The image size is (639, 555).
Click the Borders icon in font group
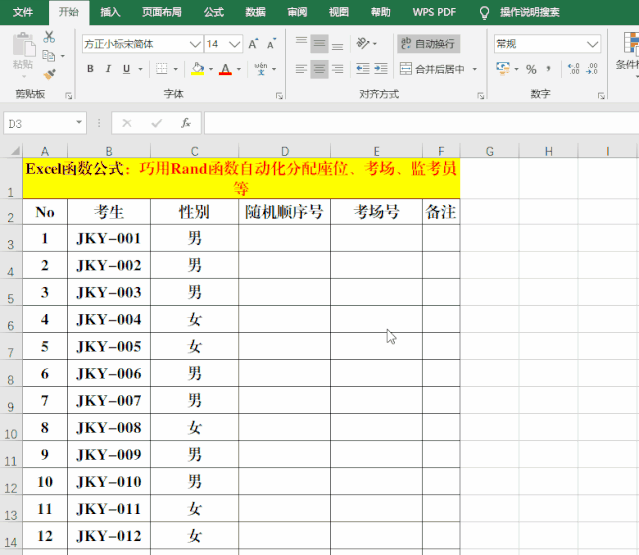[x=159, y=69]
